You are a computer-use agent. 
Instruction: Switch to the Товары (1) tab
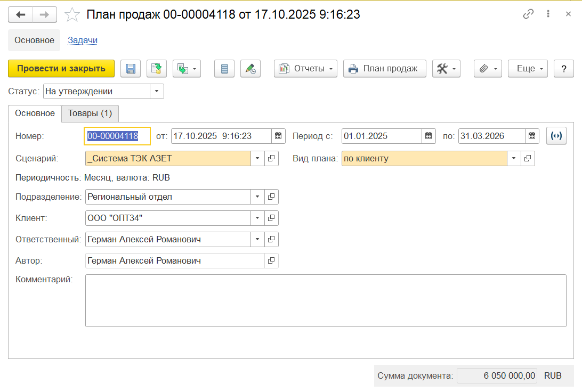click(90, 113)
